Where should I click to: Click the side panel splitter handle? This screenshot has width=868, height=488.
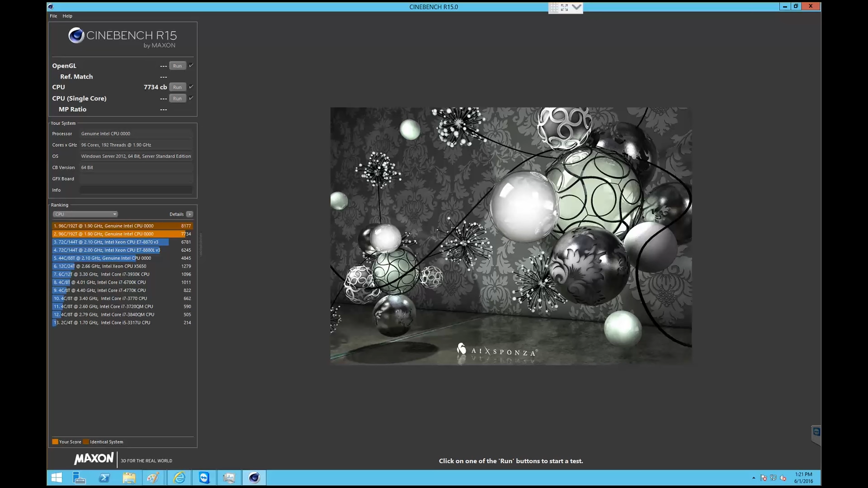coord(201,244)
